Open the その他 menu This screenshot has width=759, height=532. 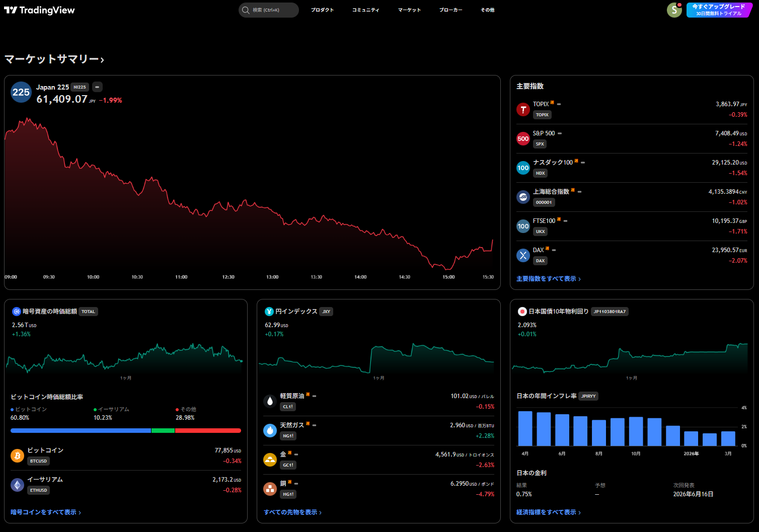[488, 10]
